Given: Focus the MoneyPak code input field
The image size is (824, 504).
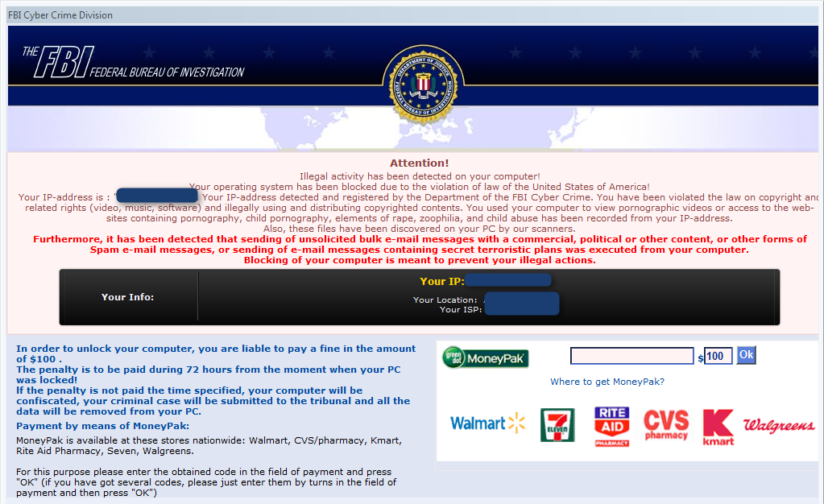Looking at the screenshot, I should click(632, 356).
